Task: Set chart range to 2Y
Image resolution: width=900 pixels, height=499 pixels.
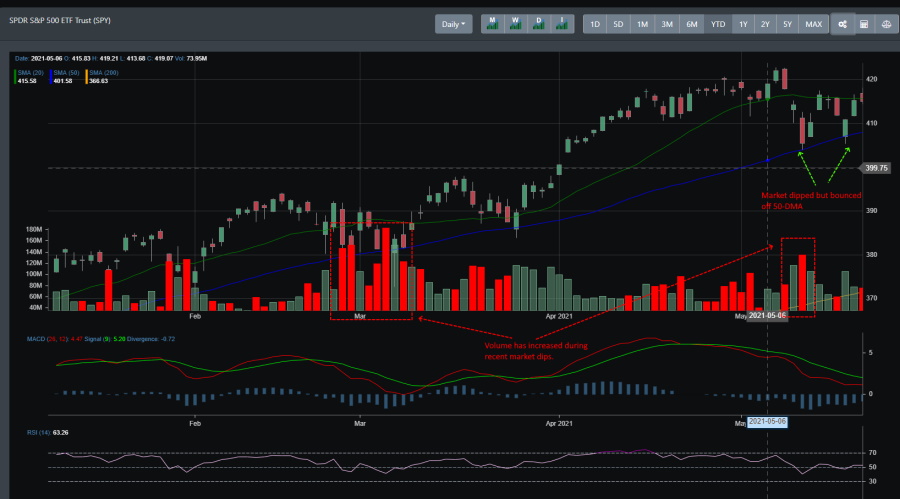Action: click(x=765, y=24)
